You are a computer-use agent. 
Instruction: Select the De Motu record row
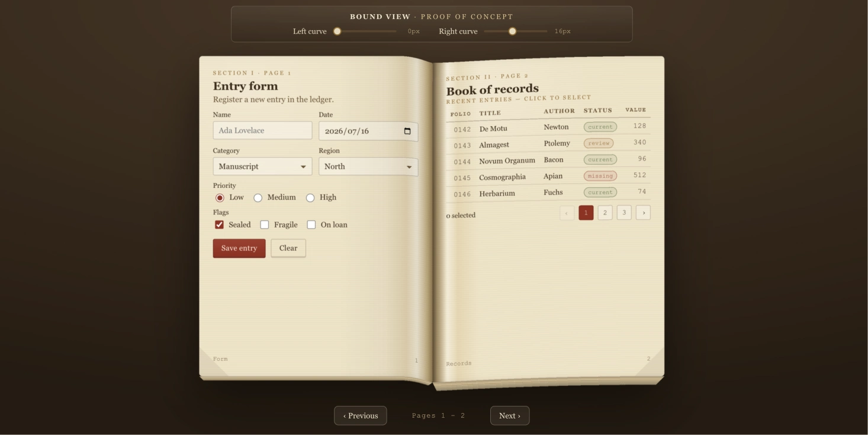[548, 127]
